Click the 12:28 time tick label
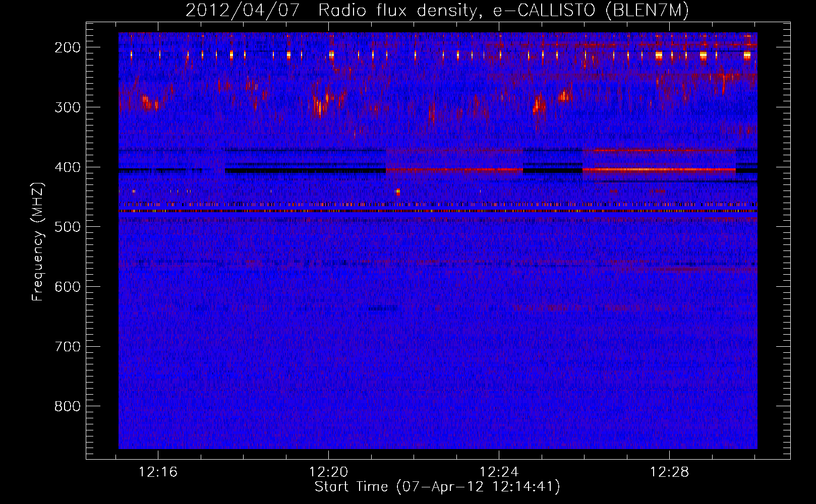This screenshot has width=816, height=504. click(670, 472)
